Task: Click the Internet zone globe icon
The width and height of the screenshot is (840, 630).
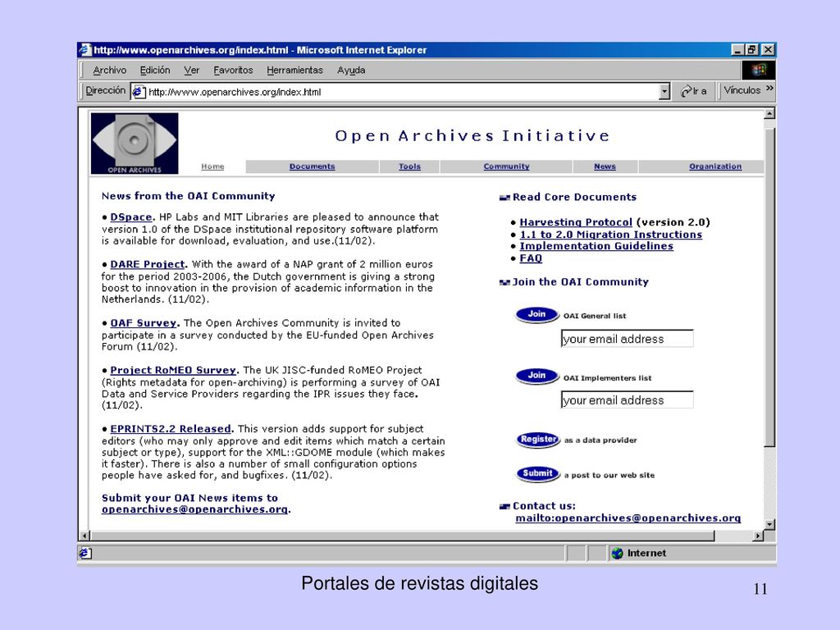Action: tap(617, 554)
